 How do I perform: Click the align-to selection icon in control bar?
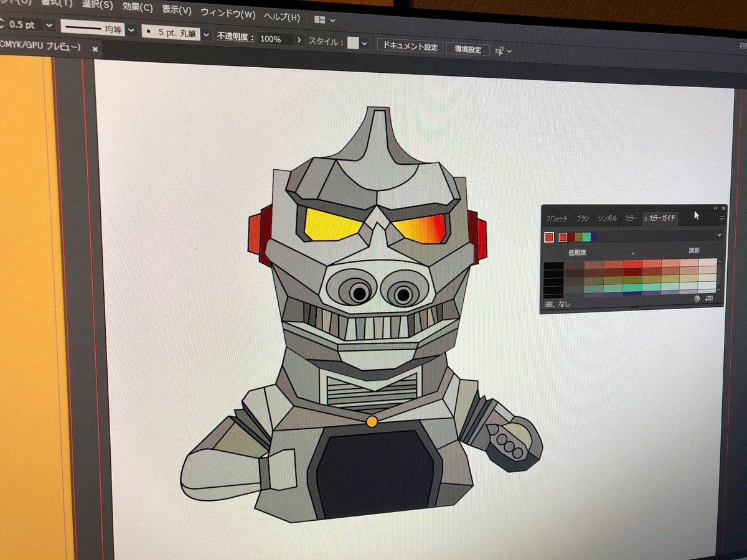[x=500, y=50]
